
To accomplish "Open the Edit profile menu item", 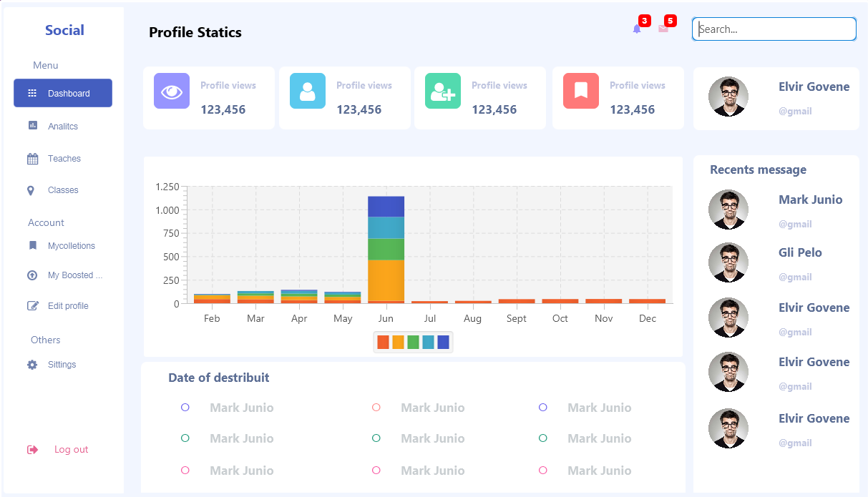I will [68, 306].
